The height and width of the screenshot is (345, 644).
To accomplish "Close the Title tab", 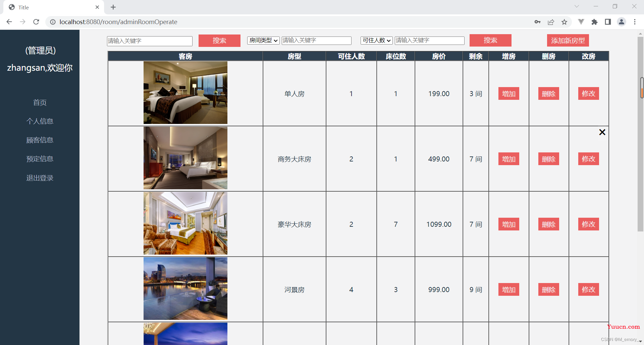I will point(97,7).
